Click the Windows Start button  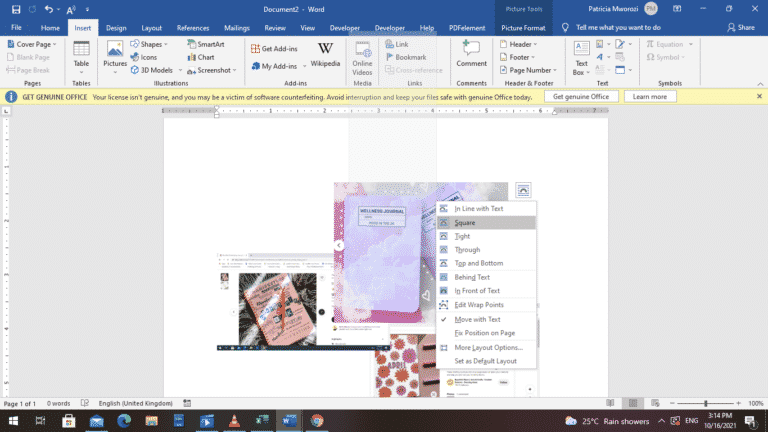(x=13, y=421)
